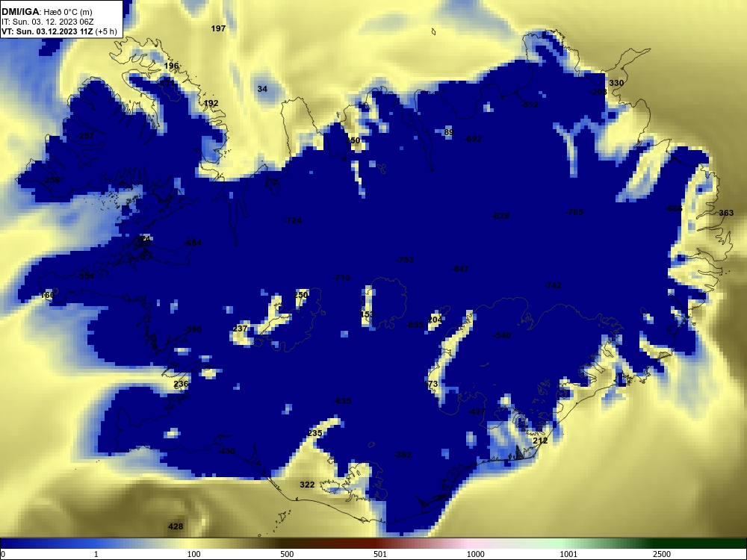Click the value -753 on the map

405,260
